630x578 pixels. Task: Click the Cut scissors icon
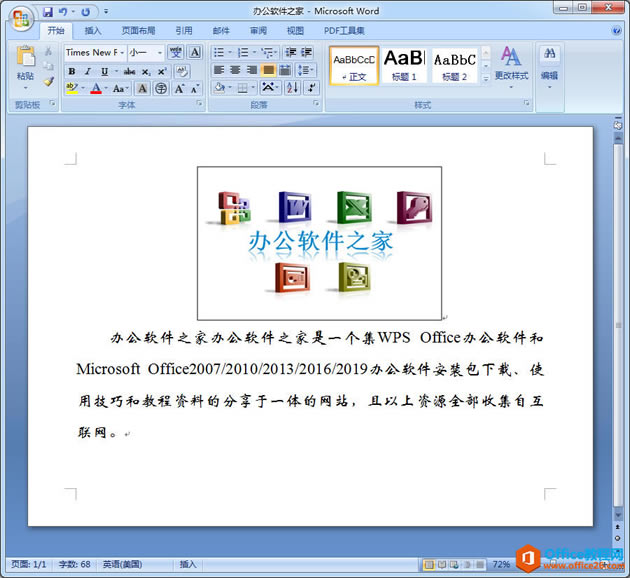click(48, 51)
